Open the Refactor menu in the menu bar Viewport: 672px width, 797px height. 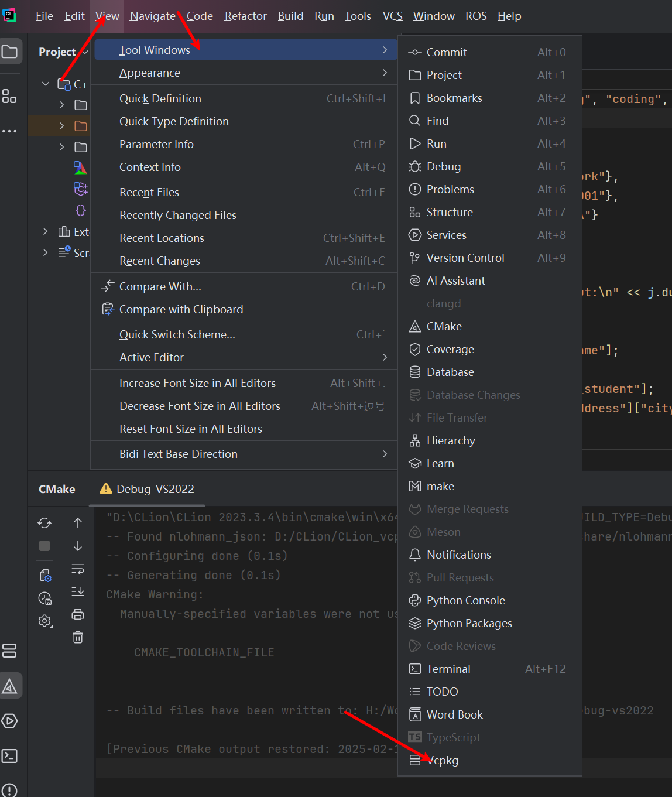(x=245, y=16)
